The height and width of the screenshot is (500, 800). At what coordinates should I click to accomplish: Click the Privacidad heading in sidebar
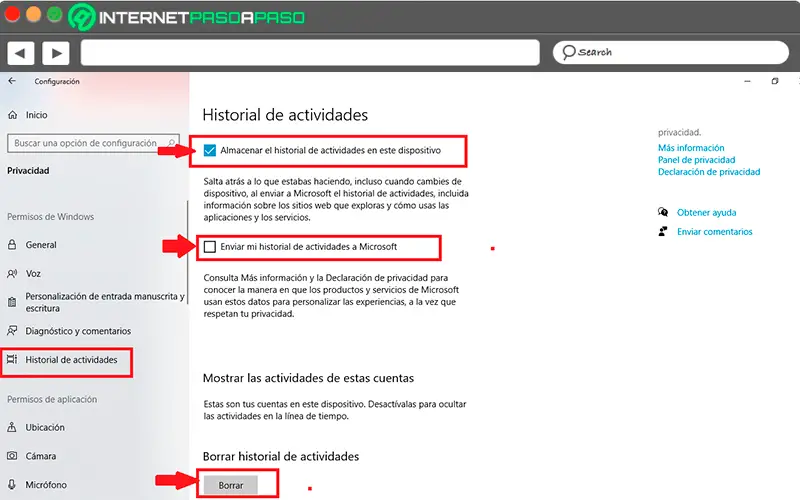point(28,170)
